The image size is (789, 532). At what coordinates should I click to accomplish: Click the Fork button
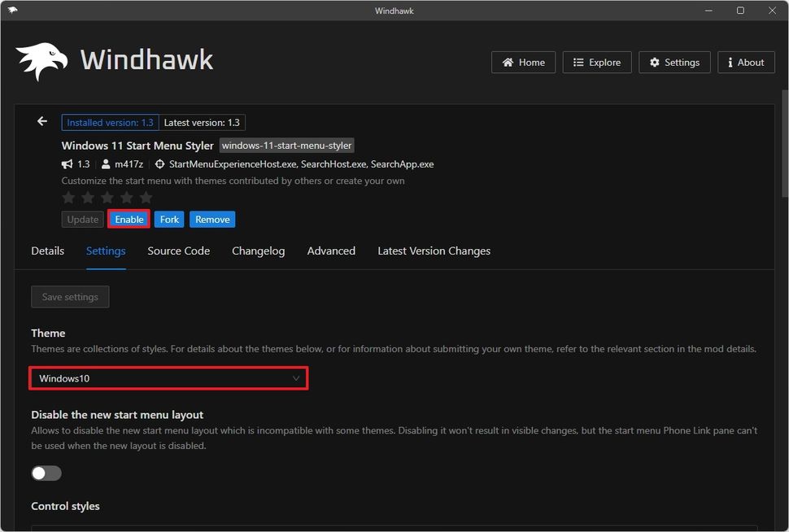[169, 220]
